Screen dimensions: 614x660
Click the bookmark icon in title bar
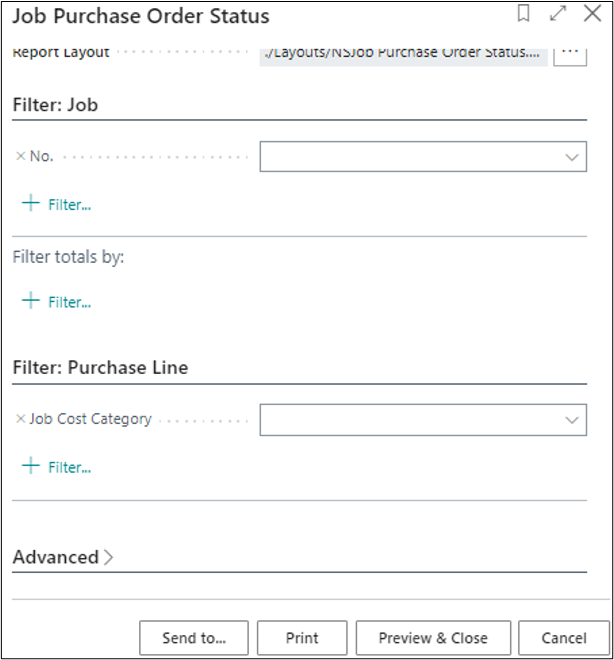[x=523, y=14]
